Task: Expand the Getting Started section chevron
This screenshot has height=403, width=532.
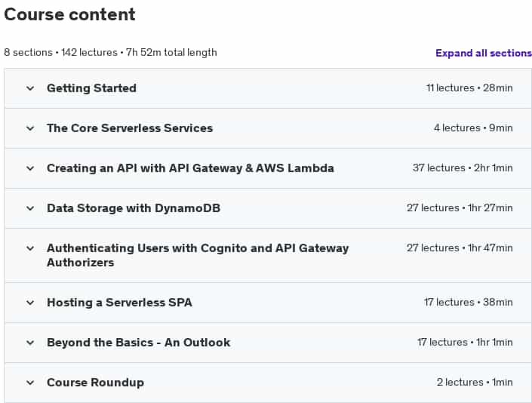Action: [30, 88]
